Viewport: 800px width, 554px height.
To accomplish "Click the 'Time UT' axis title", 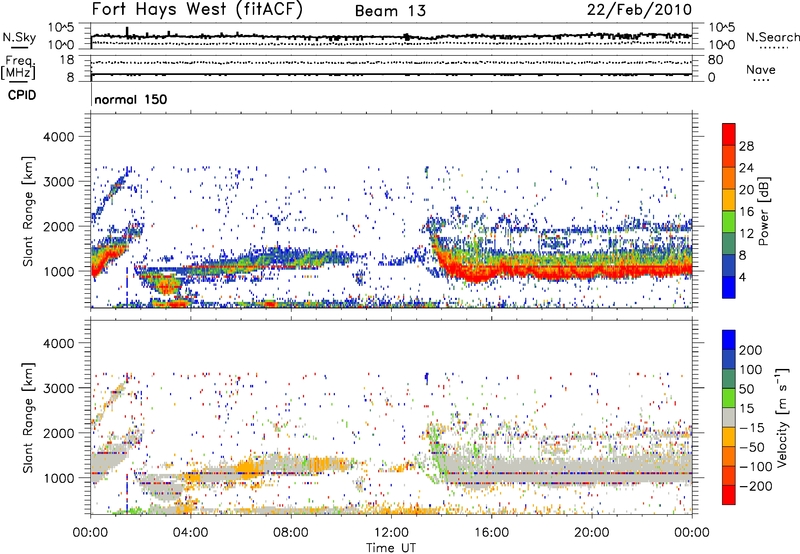I will tap(391, 548).
